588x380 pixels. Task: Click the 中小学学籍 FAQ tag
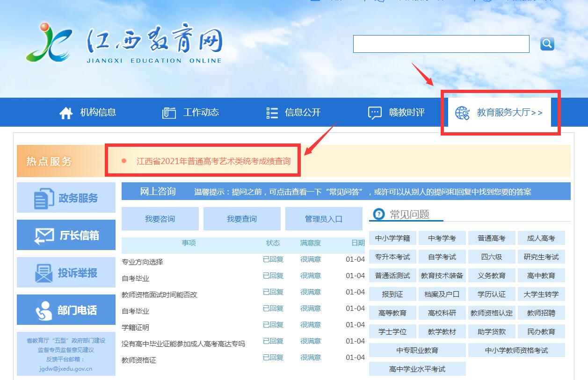tap(392, 238)
